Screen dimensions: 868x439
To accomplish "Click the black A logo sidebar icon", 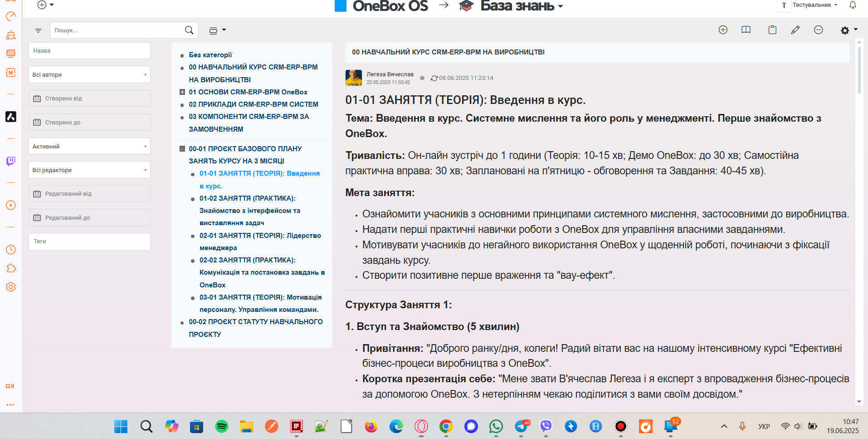I will tap(11, 117).
